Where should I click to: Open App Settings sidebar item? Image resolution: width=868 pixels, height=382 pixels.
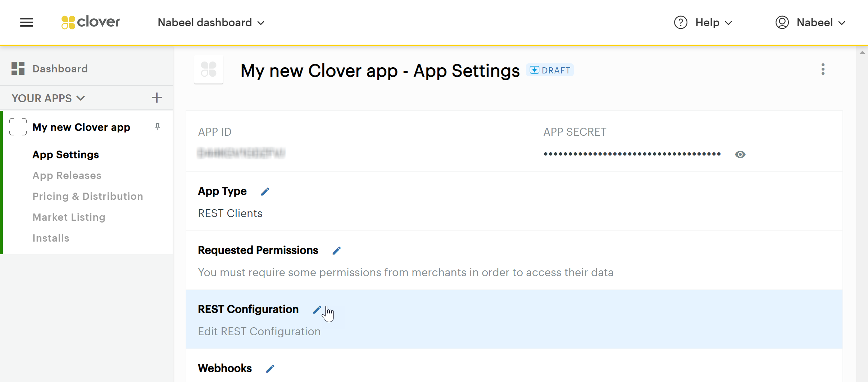(x=65, y=154)
